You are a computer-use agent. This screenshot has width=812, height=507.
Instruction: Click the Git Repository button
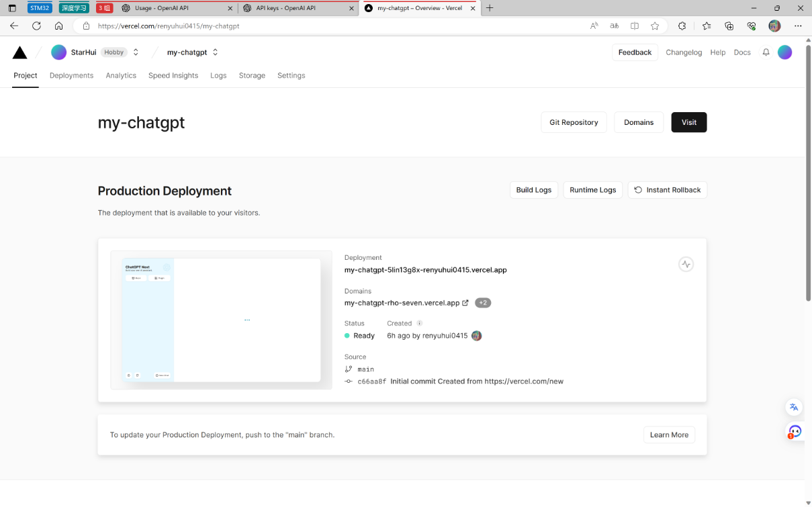[x=574, y=122]
